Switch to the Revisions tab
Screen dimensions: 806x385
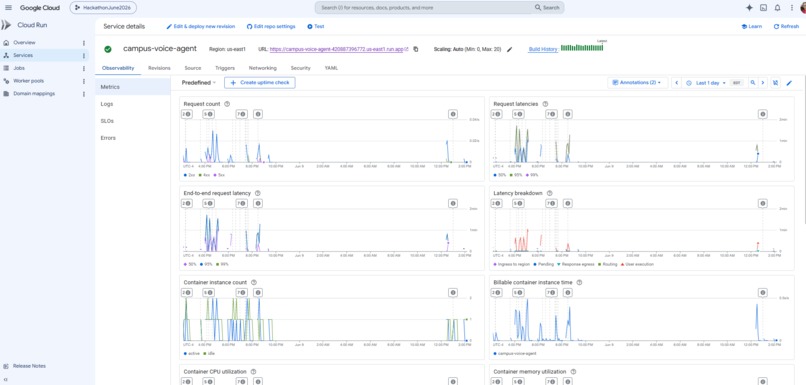tap(159, 68)
